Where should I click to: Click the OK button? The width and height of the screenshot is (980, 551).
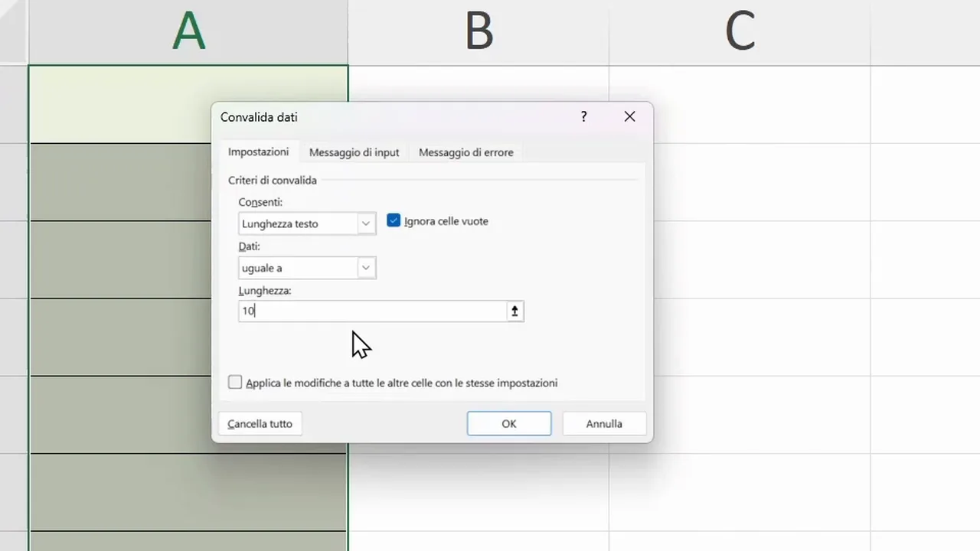tap(509, 423)
